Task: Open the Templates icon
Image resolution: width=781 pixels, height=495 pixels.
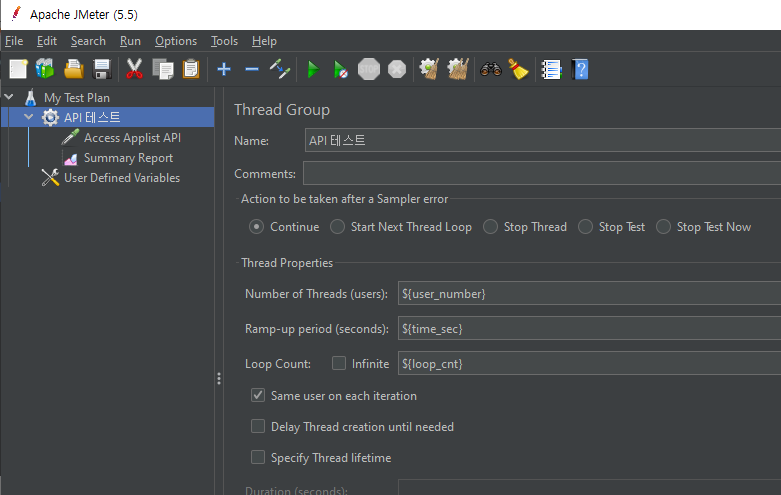Action: [x=45, y=69]
